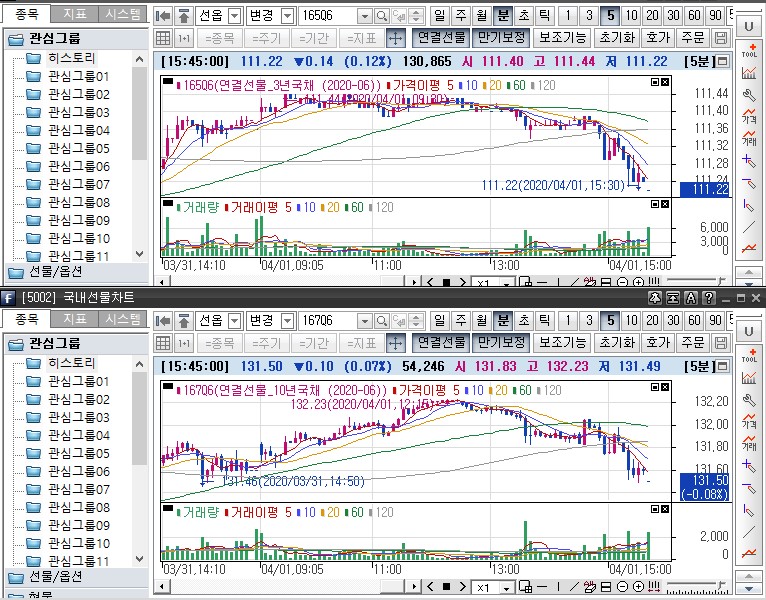Expand the 167Q6 symbol code dropdown
Viewport: 766px width, 600px height.
362,321
